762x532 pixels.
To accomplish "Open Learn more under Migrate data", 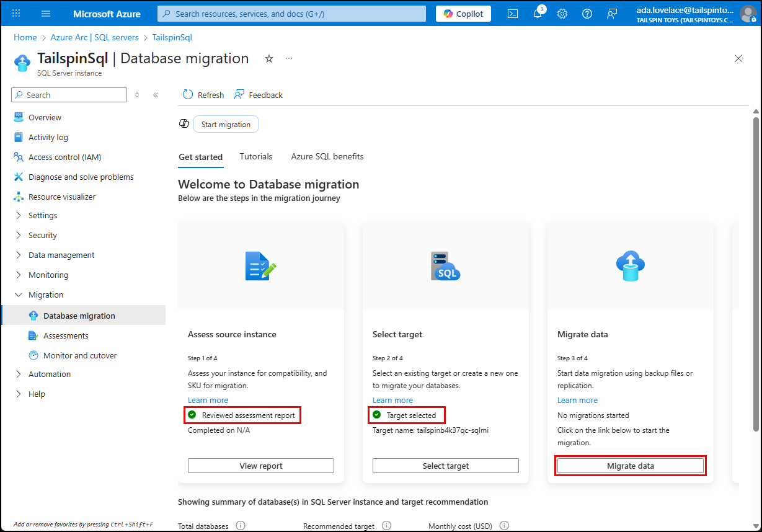I will pyautogui.click(x=577, y=400).
